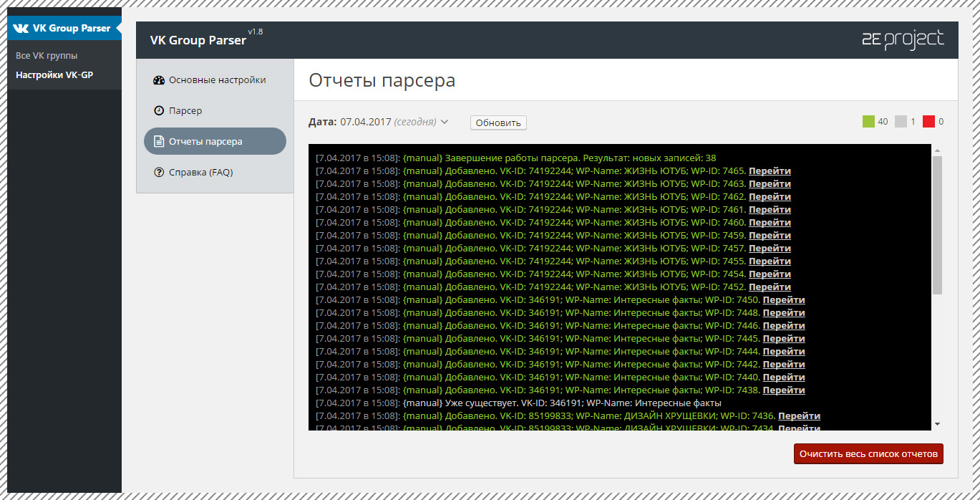The image size is (980, 500).
Task: Open the date selector showing 07.04.2017
Action: [365, 122]
